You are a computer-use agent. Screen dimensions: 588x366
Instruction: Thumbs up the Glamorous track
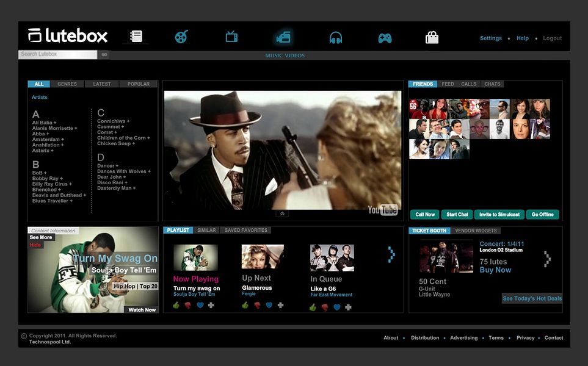[x=245, y=306]
